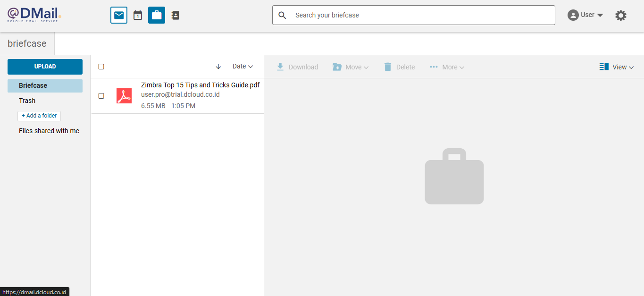
Task: Click the Briefcase icon in top navigation
Action: (157, 15)
